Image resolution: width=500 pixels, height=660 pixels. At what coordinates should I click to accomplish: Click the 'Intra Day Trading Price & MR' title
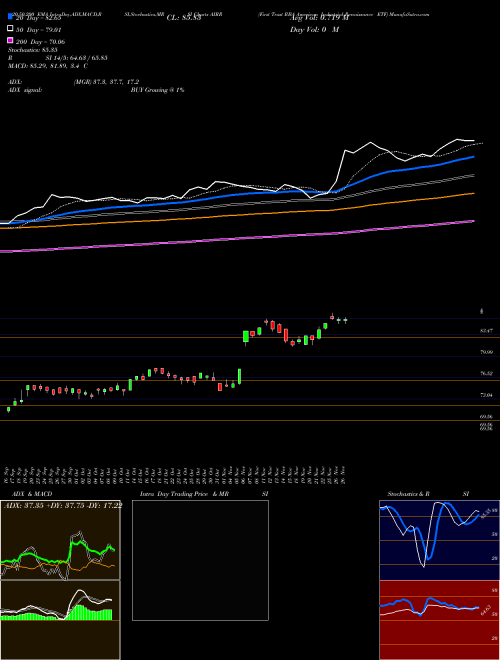[x=184, y=494]
